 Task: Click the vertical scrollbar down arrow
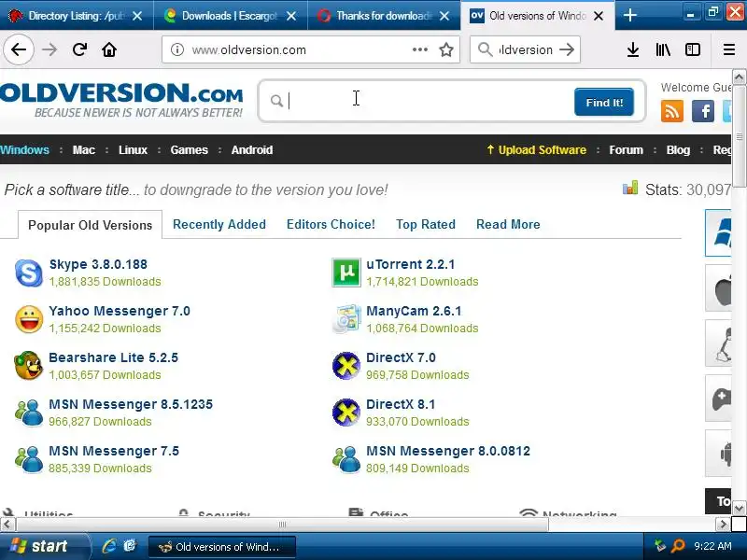point(739,508)
